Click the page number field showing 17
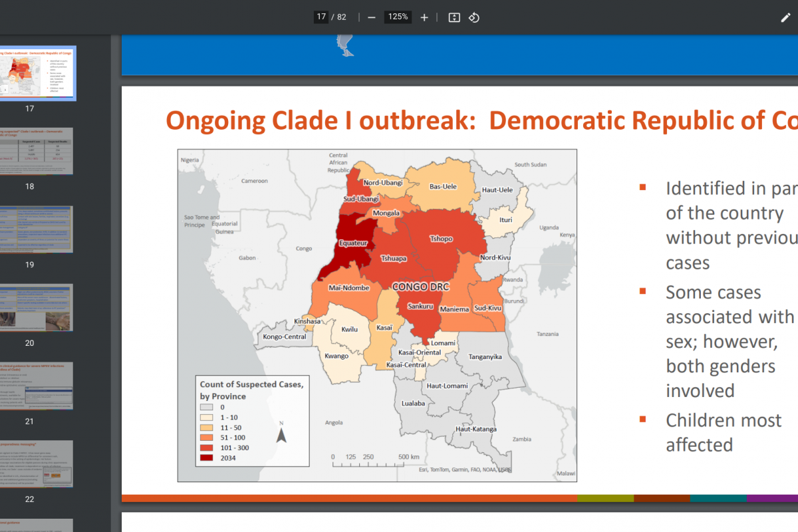Screen dimensions: 798x532 [x=321, y=17]
